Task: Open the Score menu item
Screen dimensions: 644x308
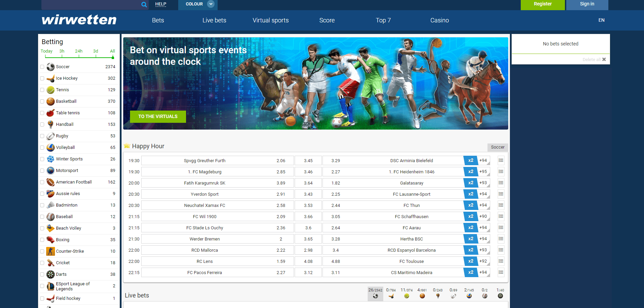Action: 327,20
